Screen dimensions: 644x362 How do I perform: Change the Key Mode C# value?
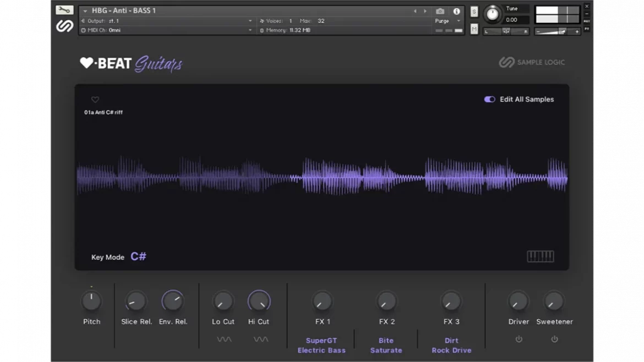(x=138, y=256)
